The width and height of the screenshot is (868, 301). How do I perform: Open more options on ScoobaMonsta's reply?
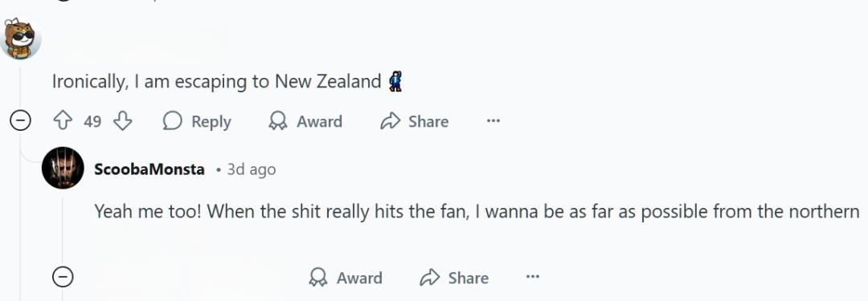tap(533, 277)
